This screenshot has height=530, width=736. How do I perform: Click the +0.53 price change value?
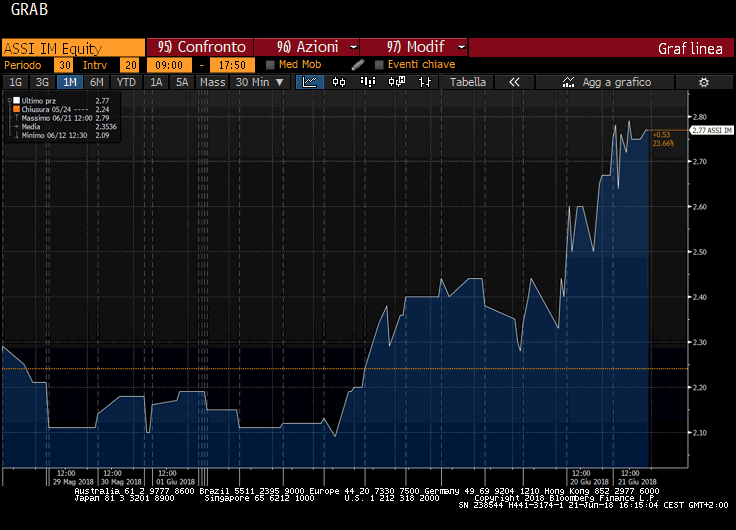(661, 135)
